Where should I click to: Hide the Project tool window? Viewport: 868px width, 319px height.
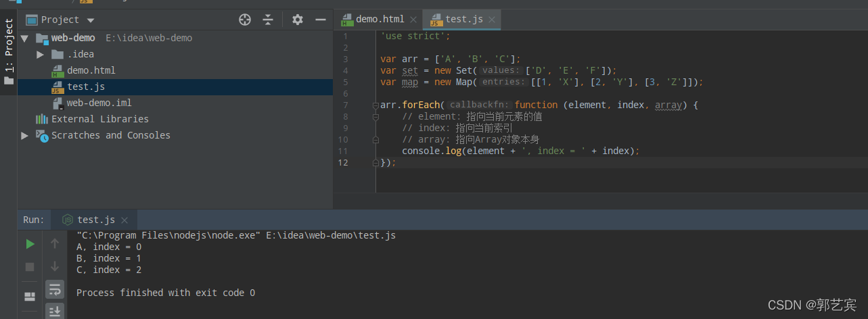(321, 20)
